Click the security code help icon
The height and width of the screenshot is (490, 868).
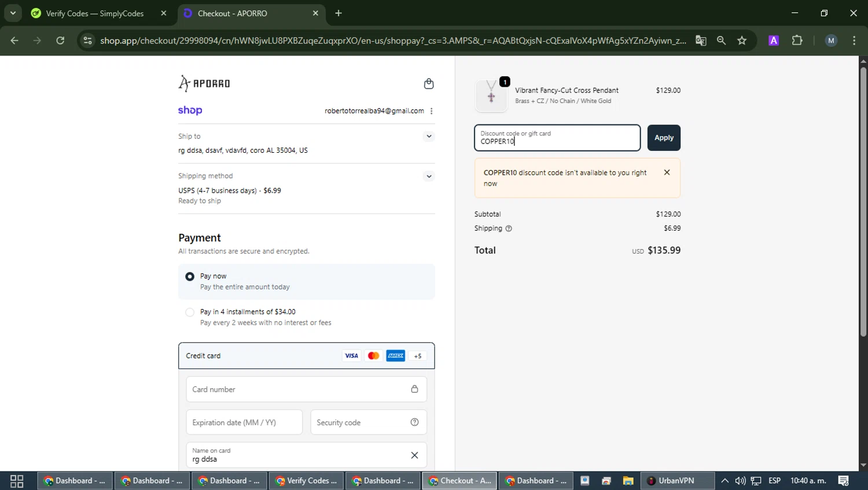(414, 422)
